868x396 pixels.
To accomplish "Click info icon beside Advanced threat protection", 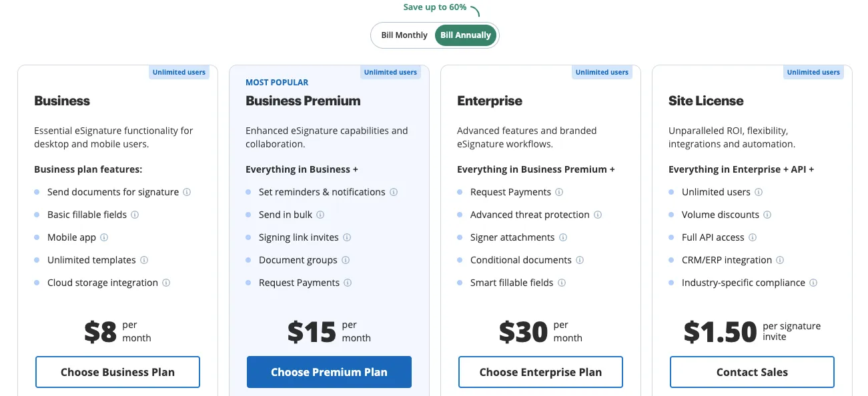I will 598,215.
